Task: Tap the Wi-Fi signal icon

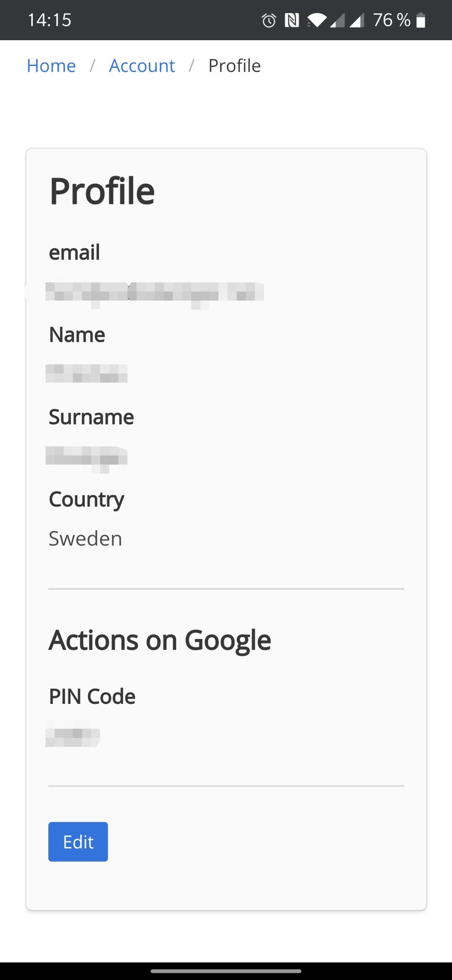Action: pos(317,21)
